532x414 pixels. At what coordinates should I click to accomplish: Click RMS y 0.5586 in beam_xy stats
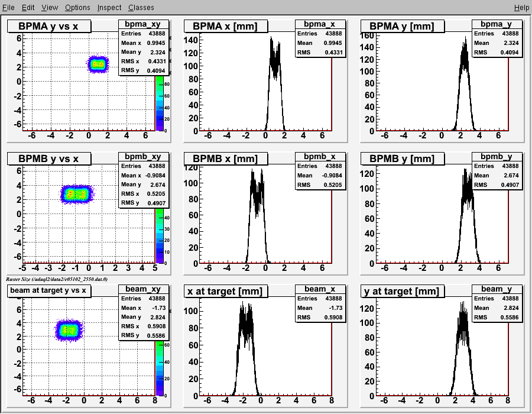143,335
